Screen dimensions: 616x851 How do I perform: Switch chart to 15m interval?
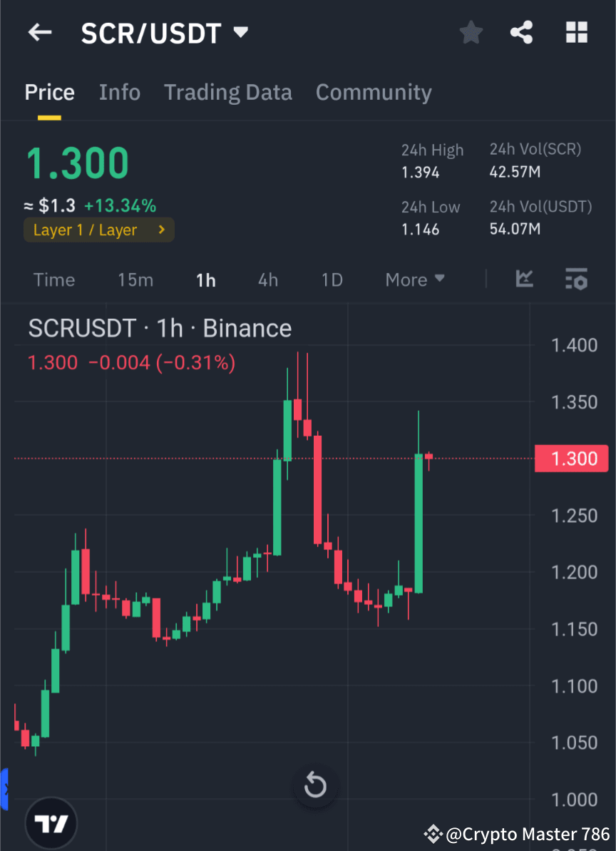coord(135,280)
